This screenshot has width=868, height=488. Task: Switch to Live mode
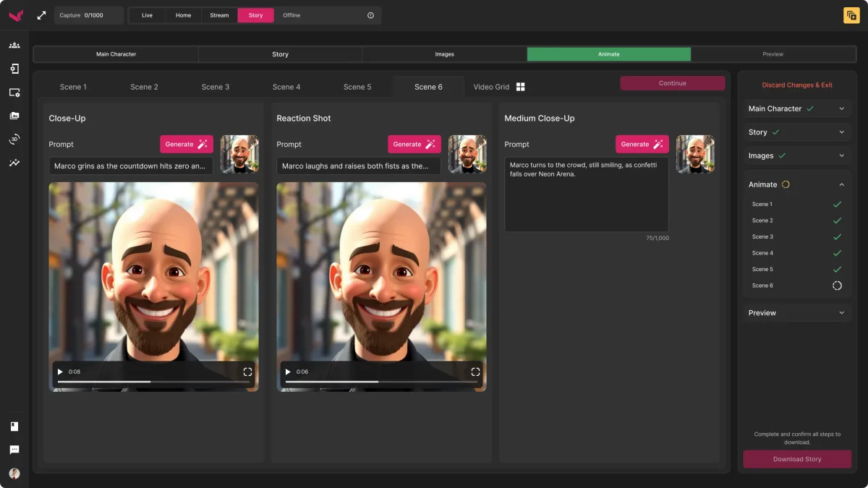[147, 15]
